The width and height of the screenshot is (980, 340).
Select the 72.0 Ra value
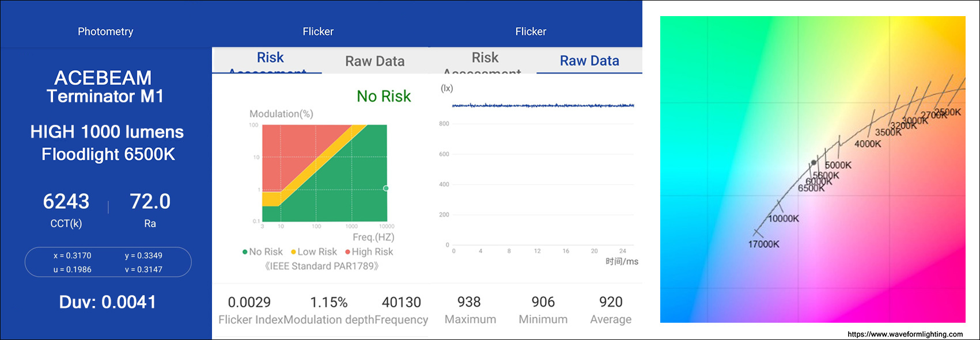(x=150, y=201)
